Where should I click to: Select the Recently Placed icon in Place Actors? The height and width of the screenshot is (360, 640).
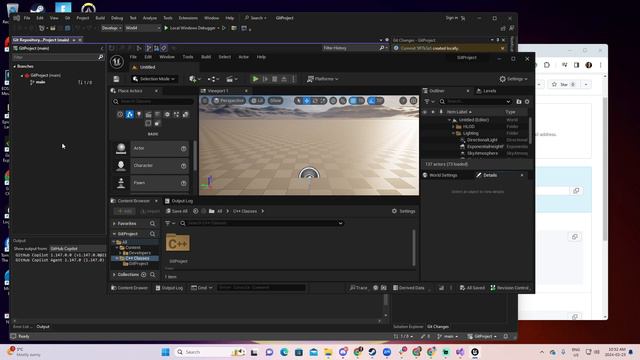coord(120,115)
